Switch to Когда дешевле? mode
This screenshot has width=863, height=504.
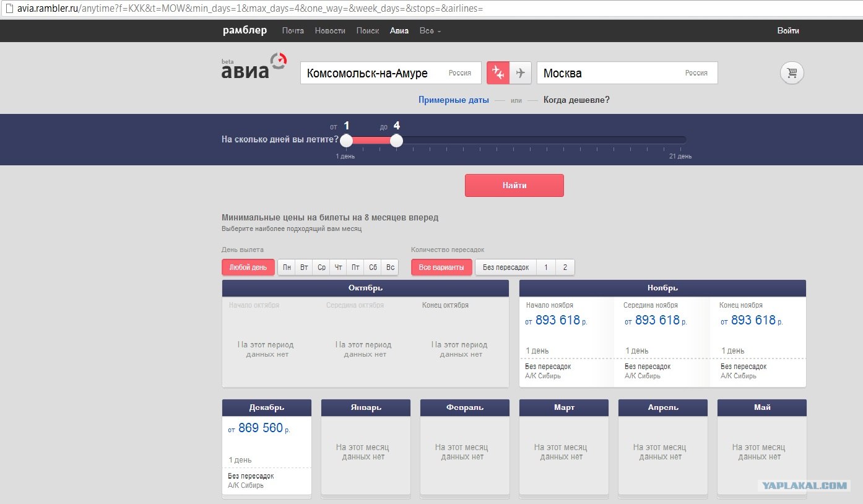[576, 100]
